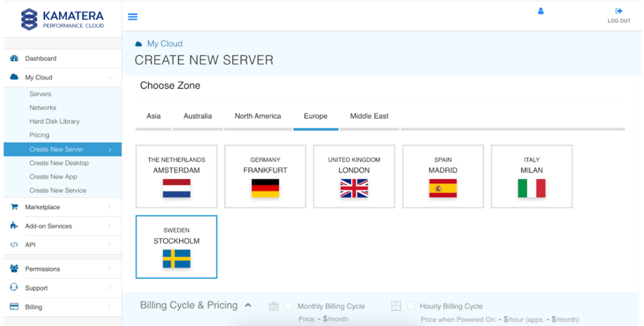The width and height of the screenshot is (644, 326).
Task: Click the Support headset icon
Action: click(14, 288)
